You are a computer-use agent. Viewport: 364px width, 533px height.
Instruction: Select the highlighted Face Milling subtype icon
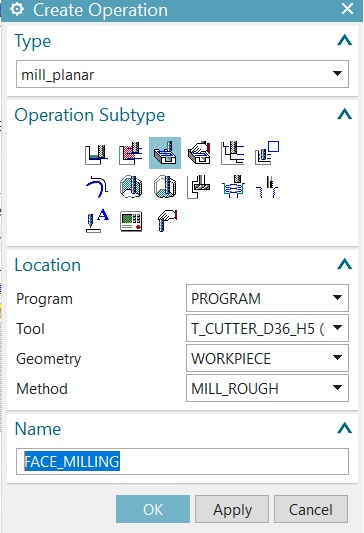coord(165,153)
